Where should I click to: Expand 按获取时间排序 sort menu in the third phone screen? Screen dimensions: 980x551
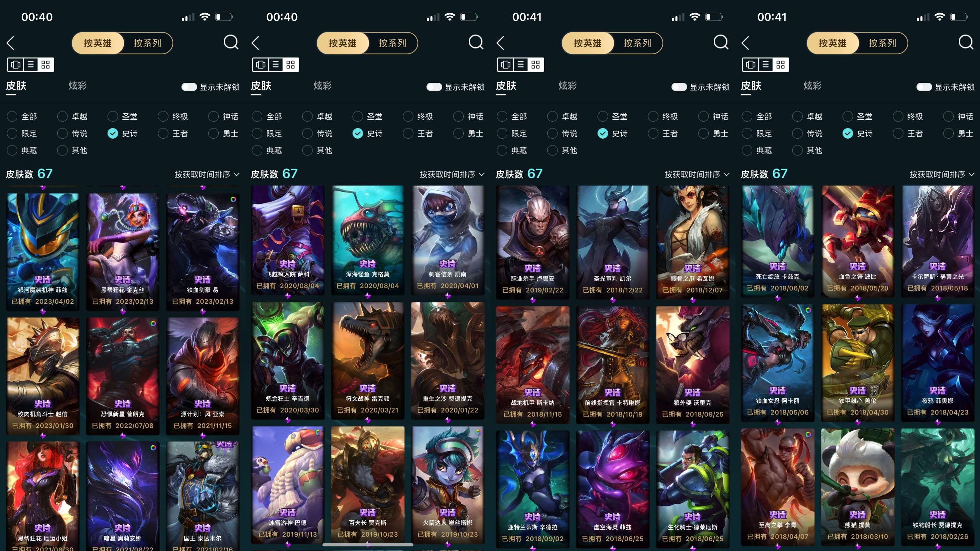(x=697, y=174)
